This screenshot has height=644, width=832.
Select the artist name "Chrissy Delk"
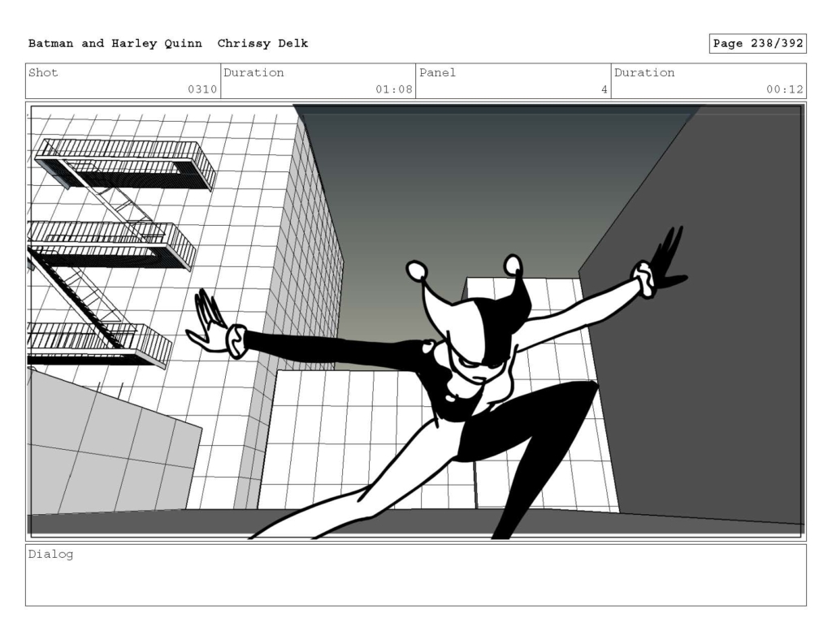(262, 44)
